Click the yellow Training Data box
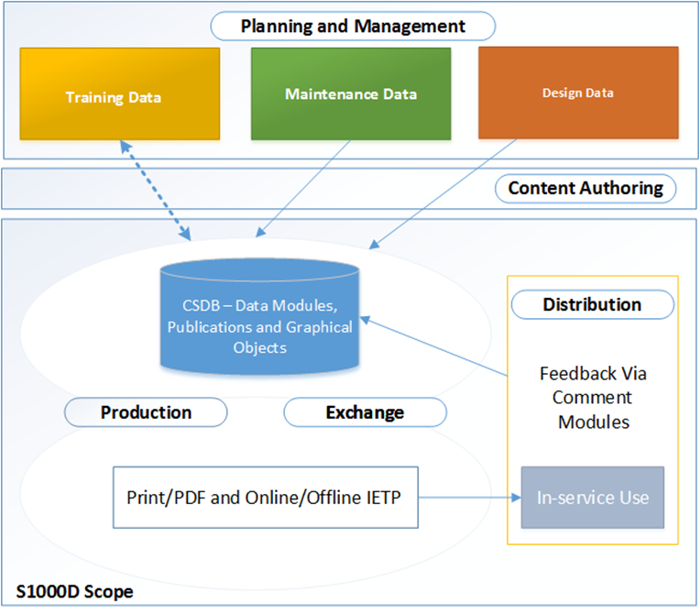700x614 pixels. coord(120,94)
